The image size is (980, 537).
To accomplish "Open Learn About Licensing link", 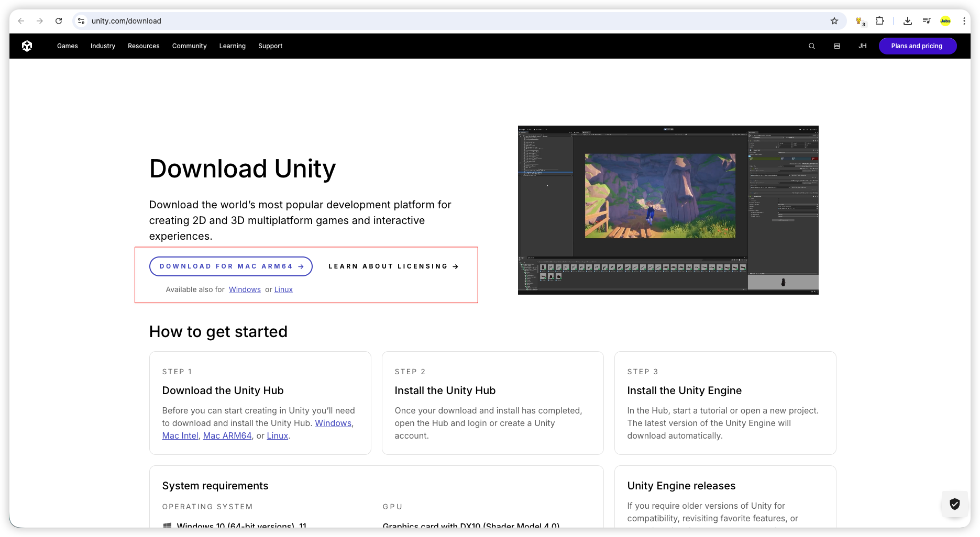I will tap(394, 266).
